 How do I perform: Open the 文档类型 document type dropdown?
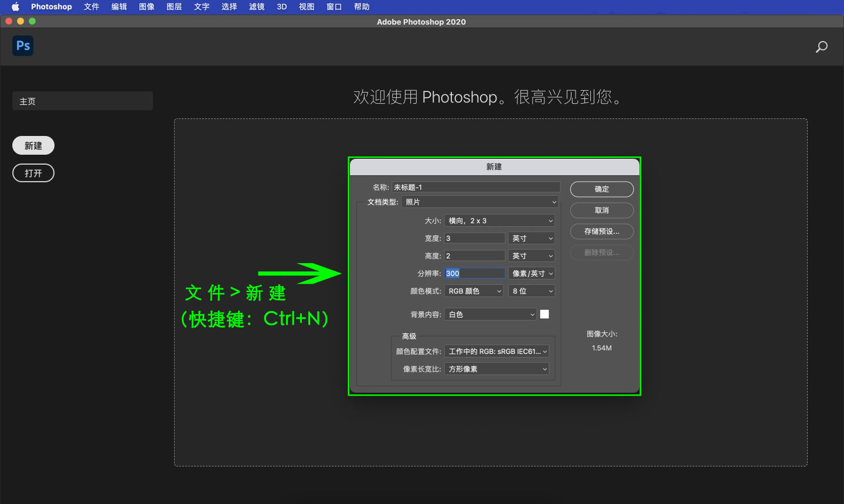pyautogui.click(x=479, y=202)
